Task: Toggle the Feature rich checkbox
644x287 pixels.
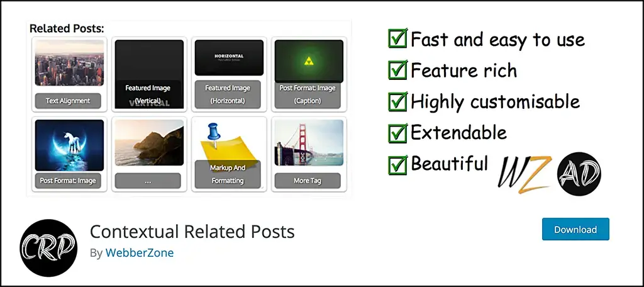Action: coord(397,70)
